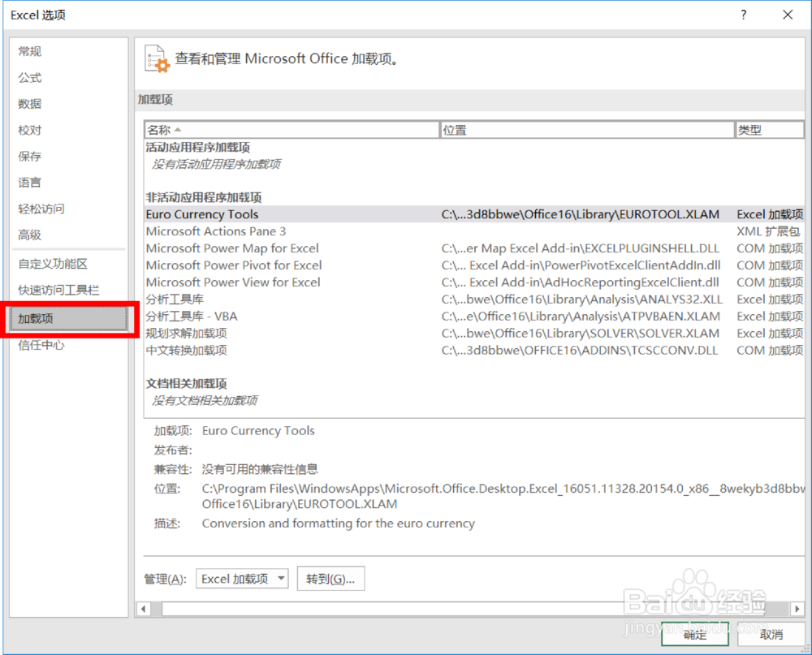Click the horizontal scrollbar track
This screenshot has height=655, width=812.
pos(470,609)
